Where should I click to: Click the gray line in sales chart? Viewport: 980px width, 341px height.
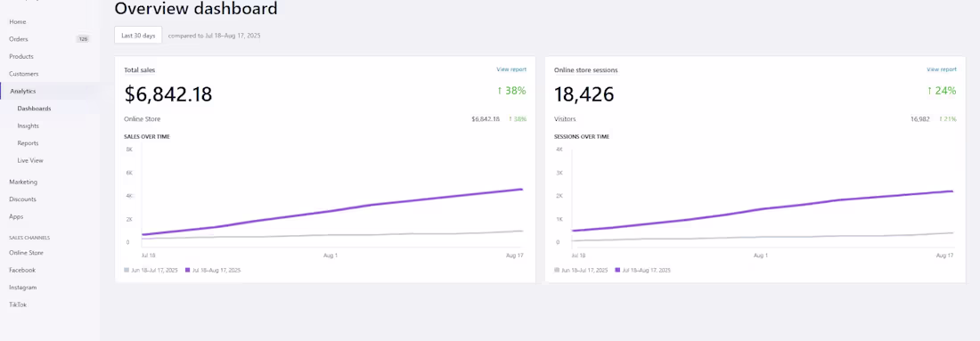[331, 235]
